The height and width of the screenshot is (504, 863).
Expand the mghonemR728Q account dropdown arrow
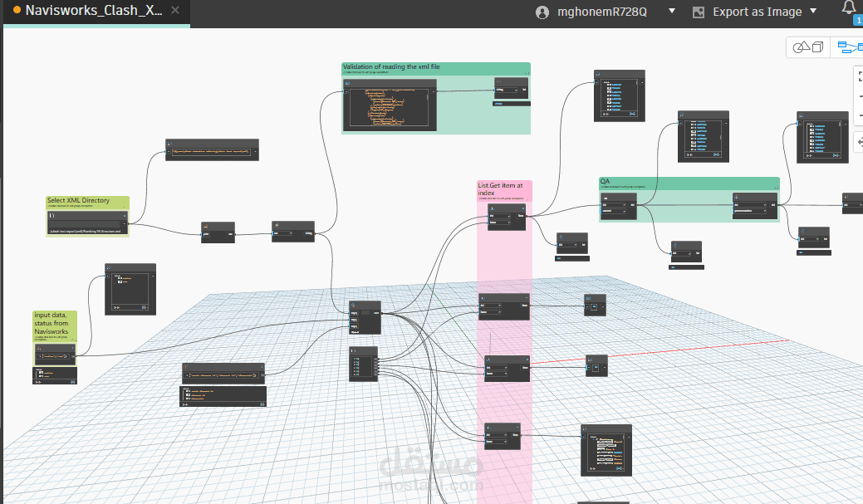(x=671, y=11)
